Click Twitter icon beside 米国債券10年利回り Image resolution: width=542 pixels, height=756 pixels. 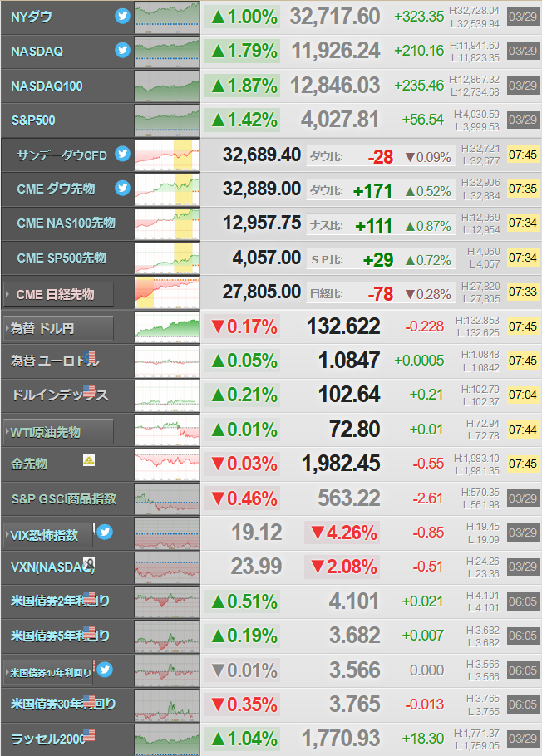pyautogui.click(x=105, y=670)
